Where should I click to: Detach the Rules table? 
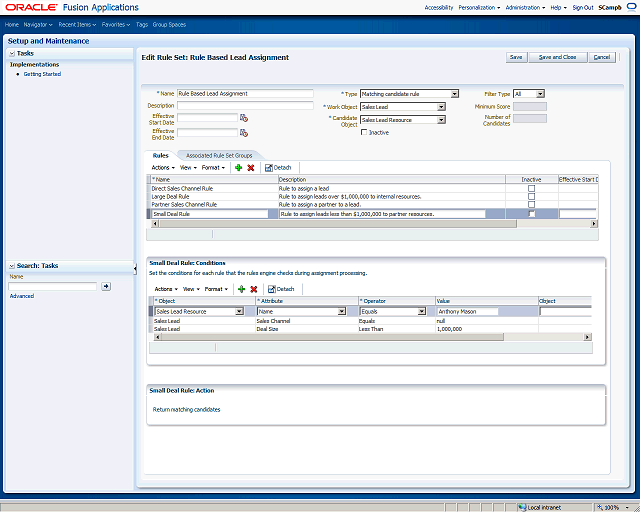point(278,167)
